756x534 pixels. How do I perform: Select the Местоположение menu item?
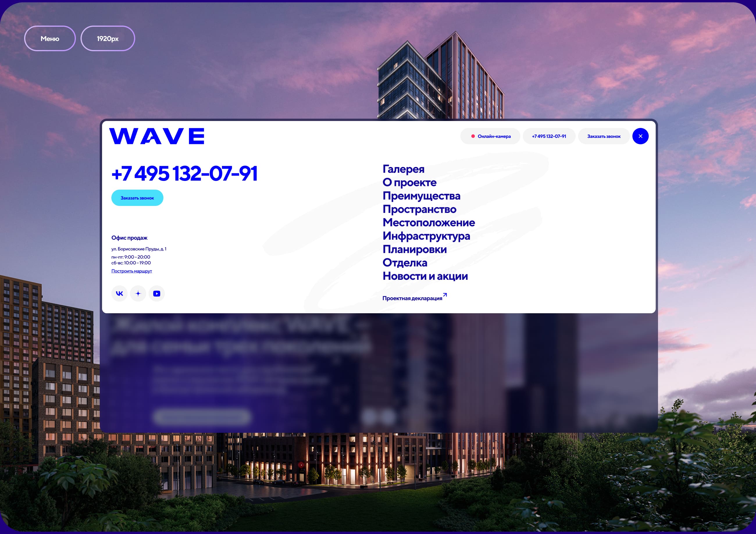429,223
